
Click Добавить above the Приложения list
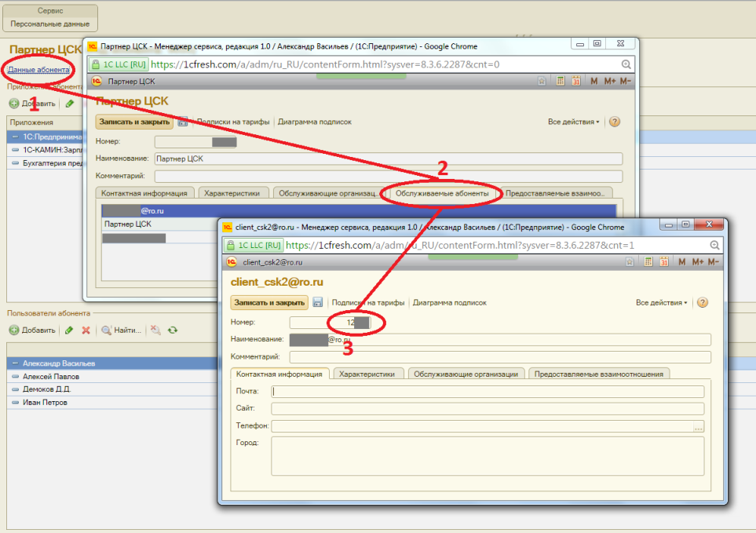[x=33, y=104]
